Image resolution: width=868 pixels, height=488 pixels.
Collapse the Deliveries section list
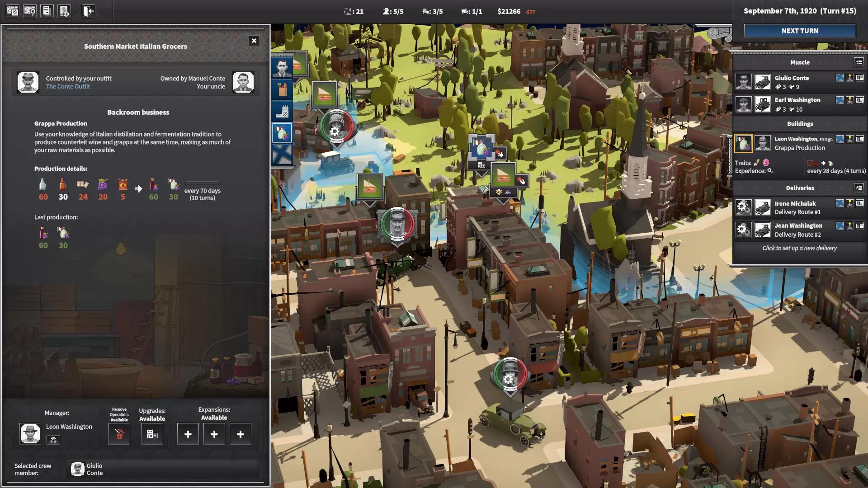click(859, 188)
